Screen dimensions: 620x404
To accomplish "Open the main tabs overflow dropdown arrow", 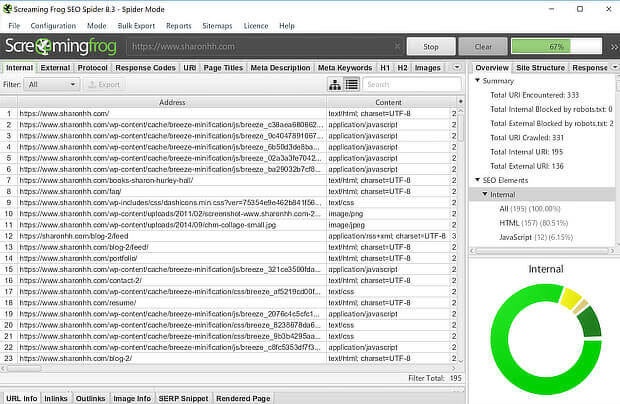I will (x=457, y=67).
